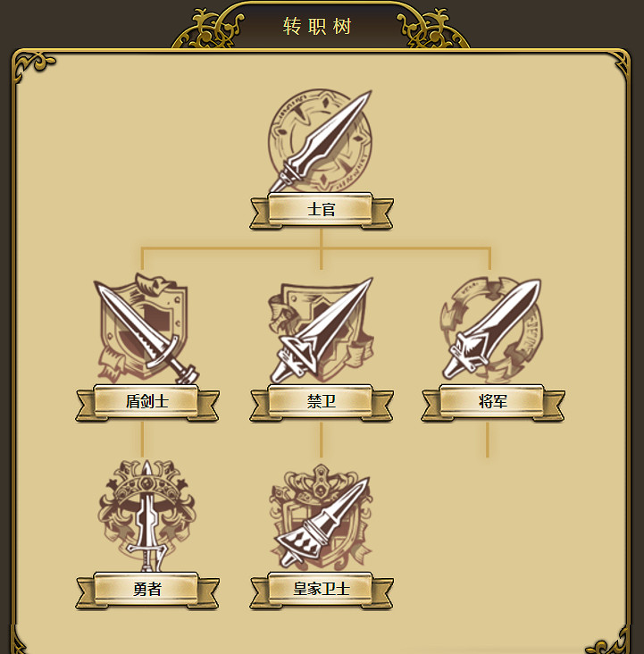Select the 盾剑士 ribbon banner label
Screen dimensions: 644x654
point(147,402)
